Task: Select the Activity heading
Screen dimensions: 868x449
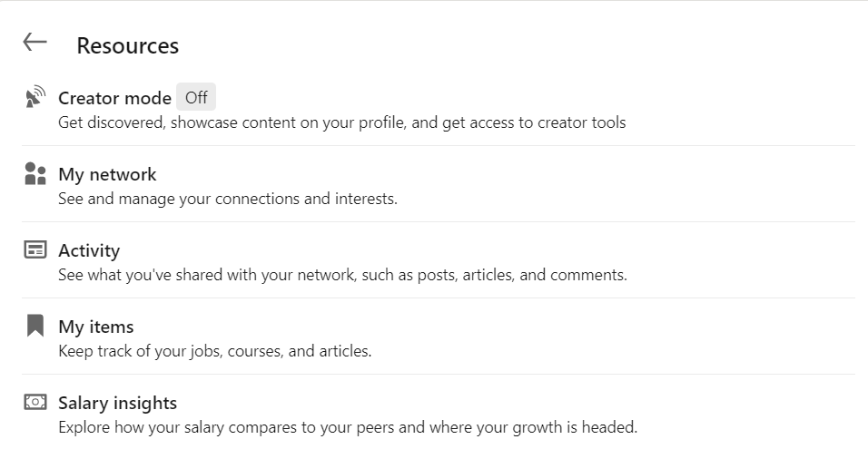Action: (x=89, y=250)
